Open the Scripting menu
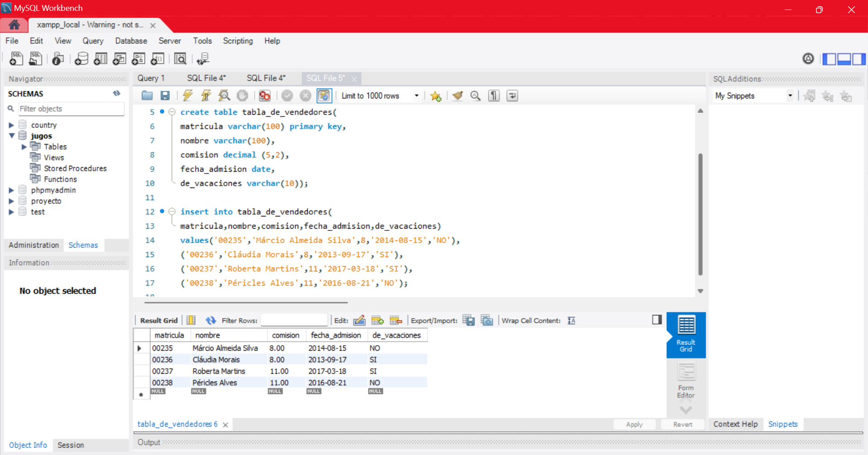 [238, 41]
